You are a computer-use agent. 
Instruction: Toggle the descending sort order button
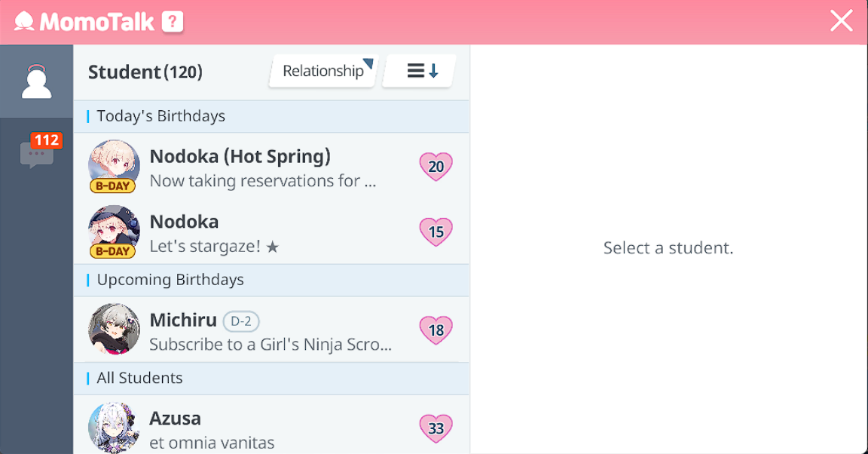420,71
